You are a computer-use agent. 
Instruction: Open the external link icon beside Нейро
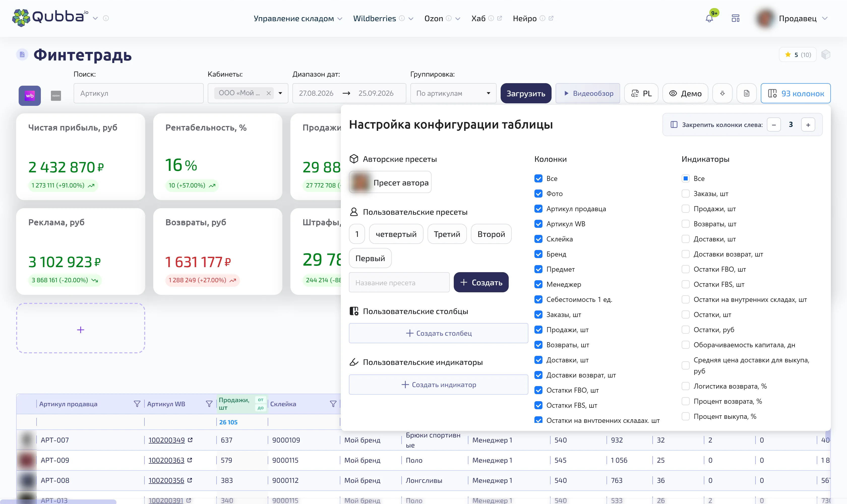[x=551, y=18]
